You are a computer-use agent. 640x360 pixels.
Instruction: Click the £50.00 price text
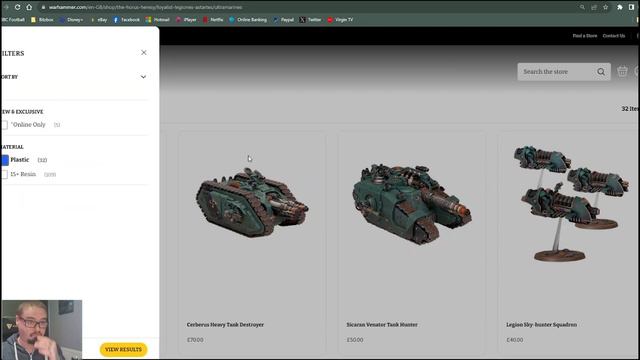pyautogui.click(x=355, y=340)
